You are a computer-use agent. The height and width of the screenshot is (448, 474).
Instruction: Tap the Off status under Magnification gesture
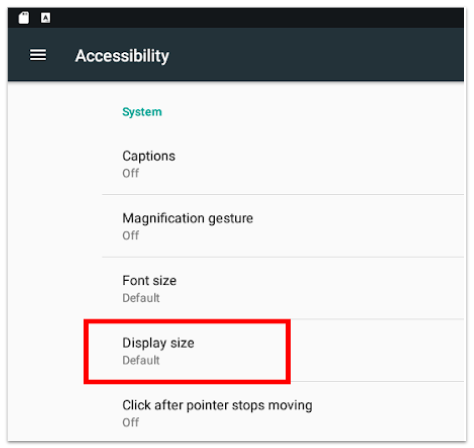(131, 236)
